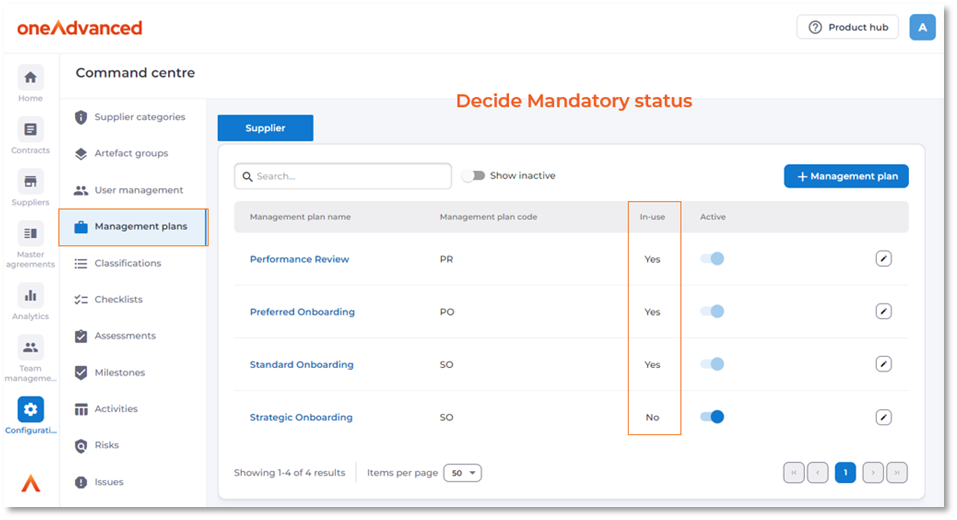
Task: Click the Management plan name column header
Action: pos(300,217)
